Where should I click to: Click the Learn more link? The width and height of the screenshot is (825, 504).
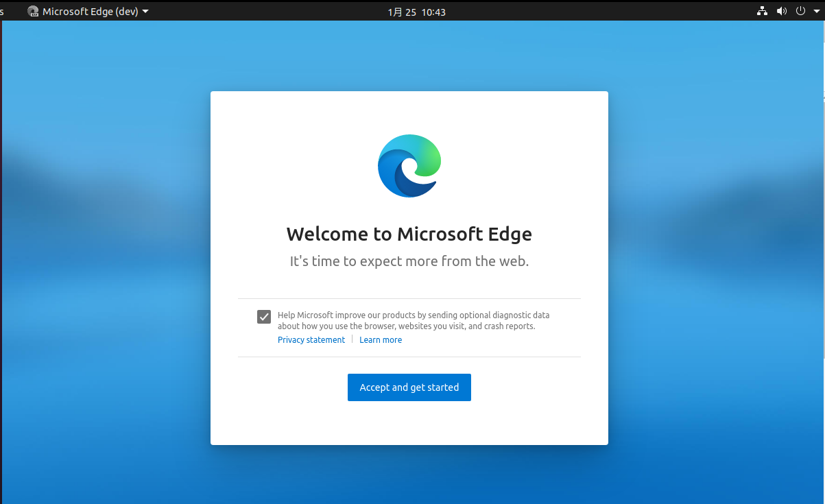tap(381, 339)
